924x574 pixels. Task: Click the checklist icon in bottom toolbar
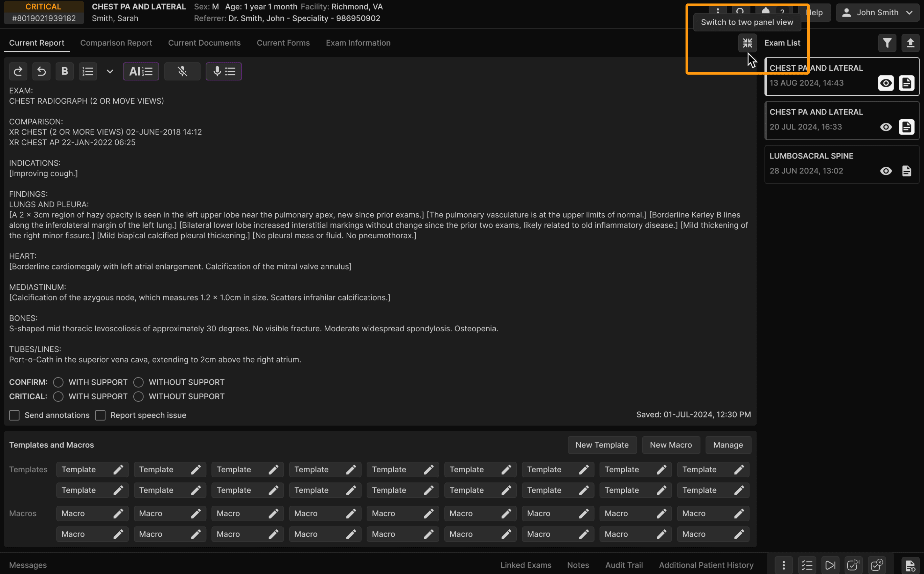click(807, 565)
